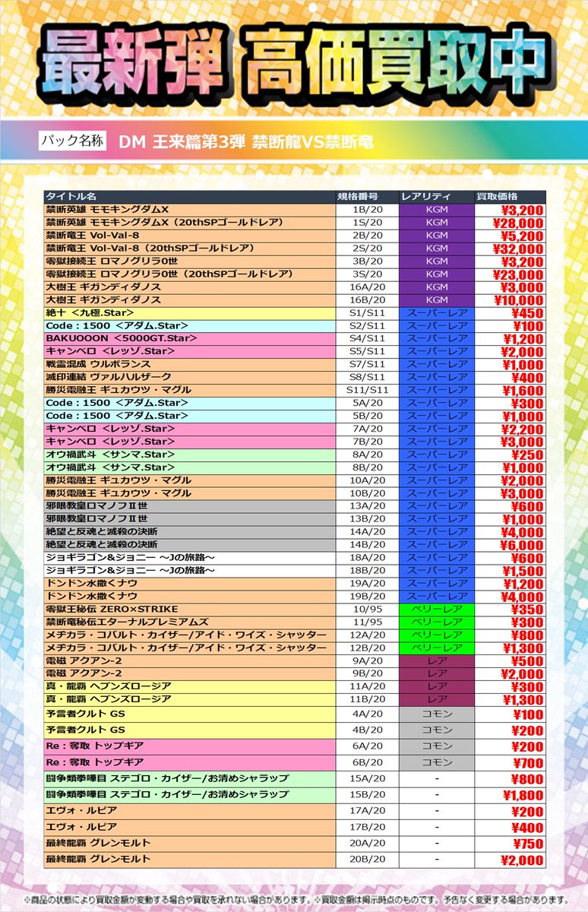Select the ¥6,000 price cell
The height and width of the screenshot is (912, 588).
[x=510, y=545]
